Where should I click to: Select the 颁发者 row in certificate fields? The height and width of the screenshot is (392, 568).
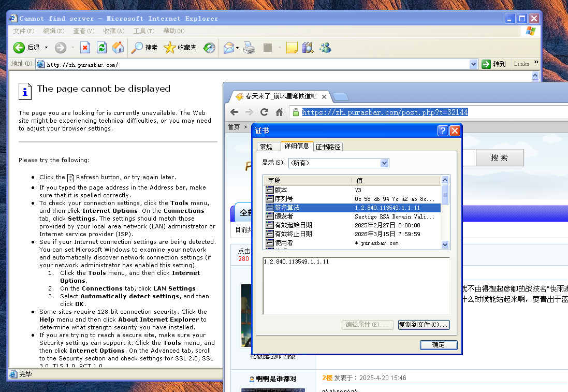[x=353, y=216]
